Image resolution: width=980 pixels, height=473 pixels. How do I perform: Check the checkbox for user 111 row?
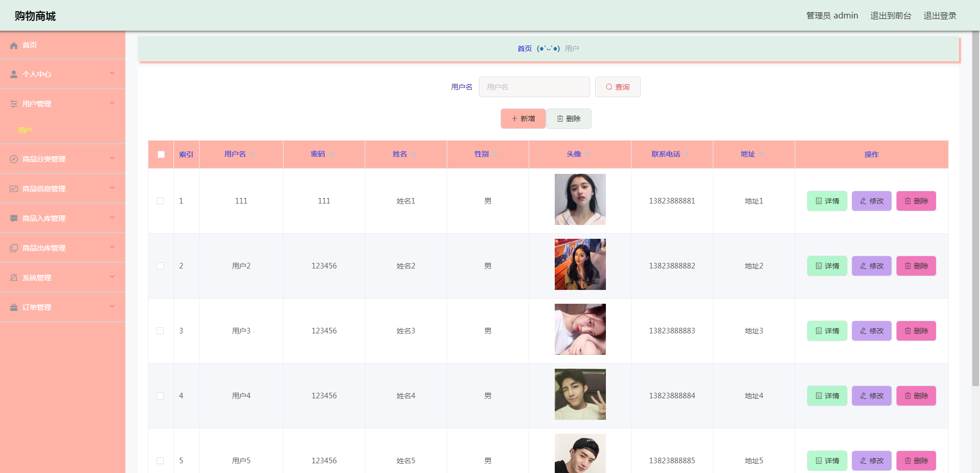[x=160, y=201]
